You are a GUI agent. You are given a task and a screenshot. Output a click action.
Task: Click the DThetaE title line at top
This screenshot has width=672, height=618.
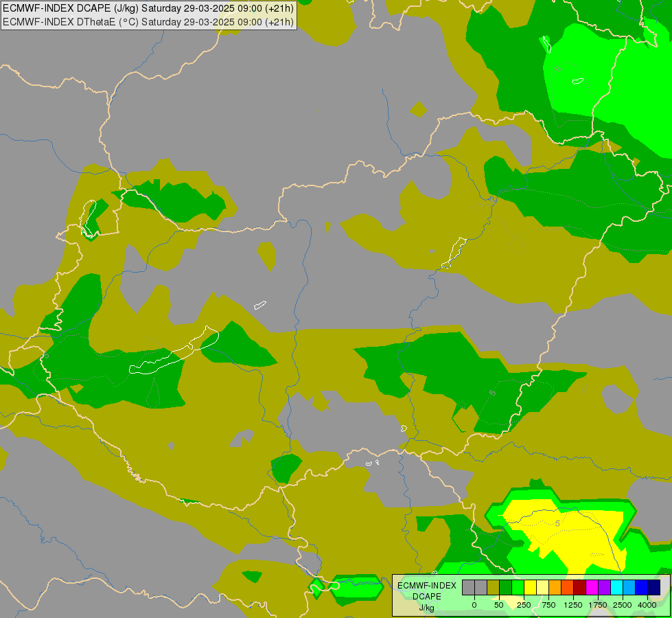148,22
